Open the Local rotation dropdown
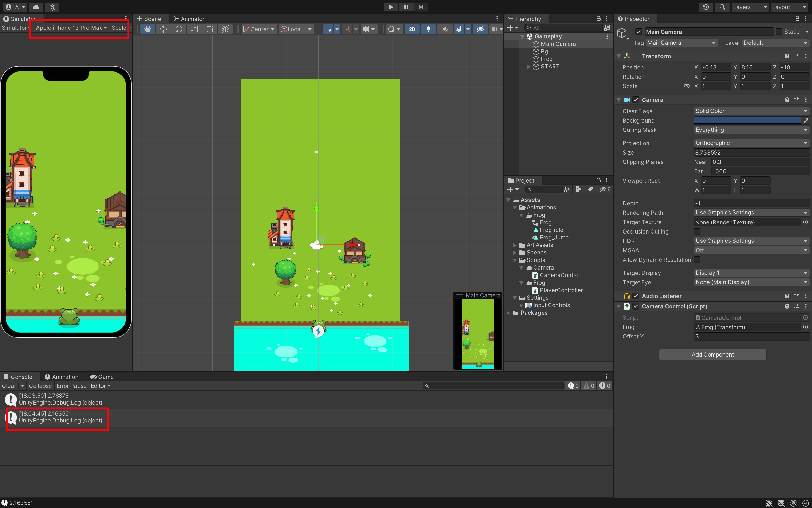 click(297, 29)
